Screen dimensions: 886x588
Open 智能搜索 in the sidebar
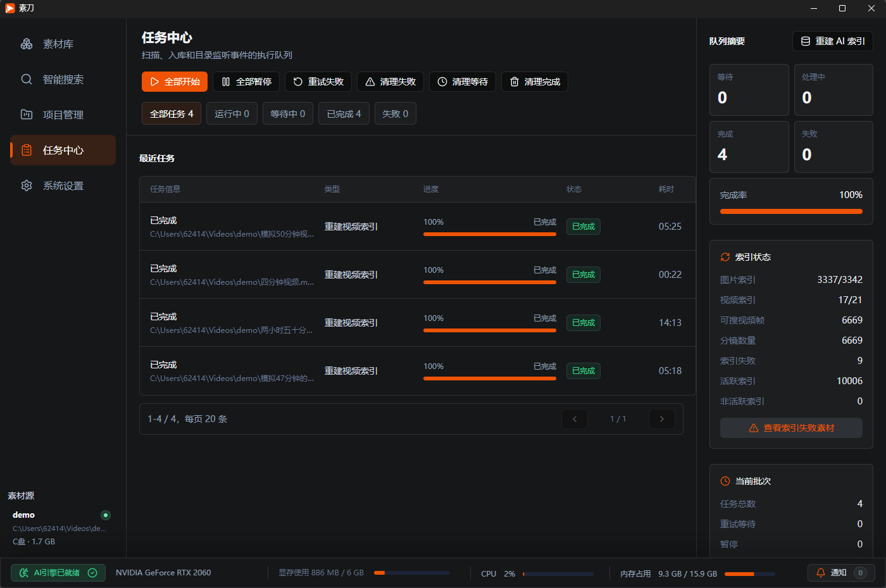pos(63,79)
